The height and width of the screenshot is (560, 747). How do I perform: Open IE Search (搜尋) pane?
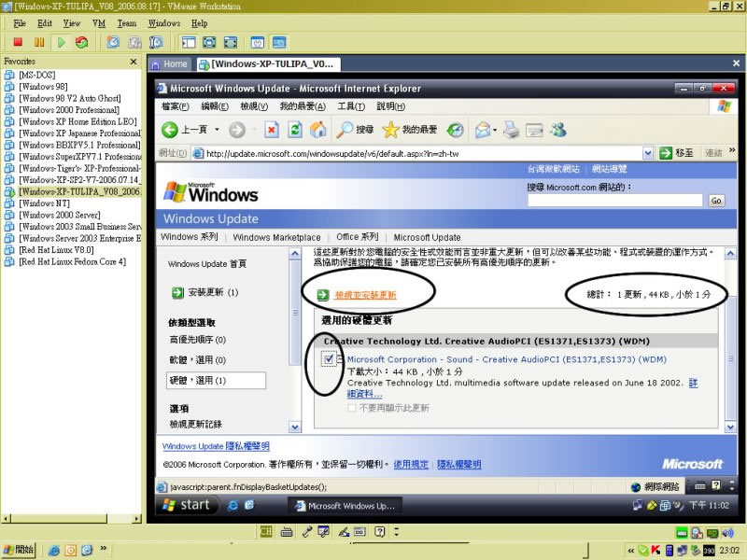coord(355,130)
